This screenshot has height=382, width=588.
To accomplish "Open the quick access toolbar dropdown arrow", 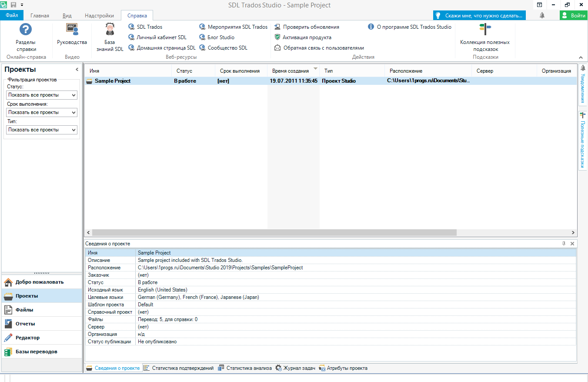I will (x=22, y=5).
